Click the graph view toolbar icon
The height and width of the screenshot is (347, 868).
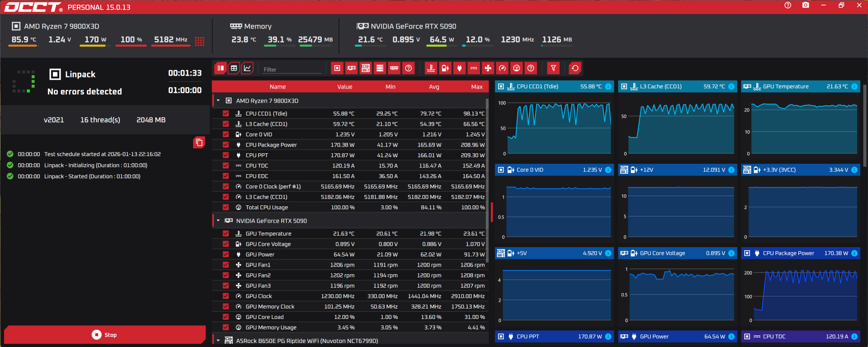point(247,68)
